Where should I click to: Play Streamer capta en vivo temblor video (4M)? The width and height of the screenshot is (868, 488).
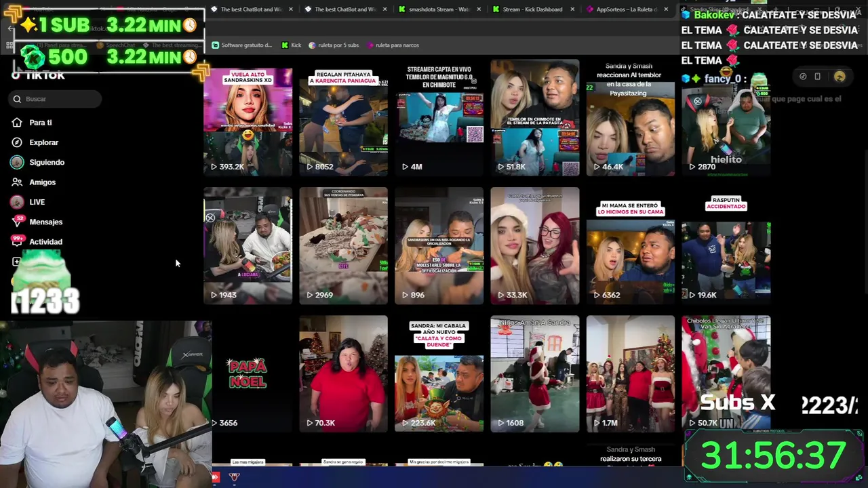coord(439,118)
